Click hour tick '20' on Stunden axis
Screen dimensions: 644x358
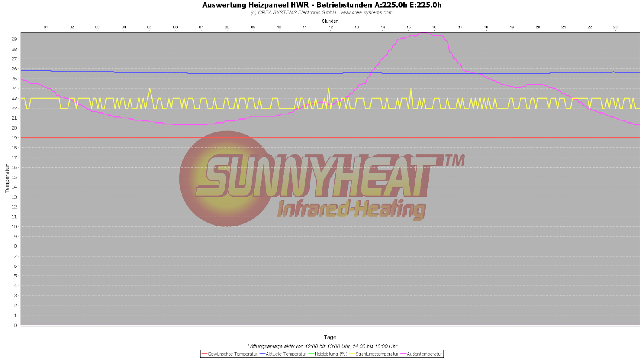click(538, 27)
